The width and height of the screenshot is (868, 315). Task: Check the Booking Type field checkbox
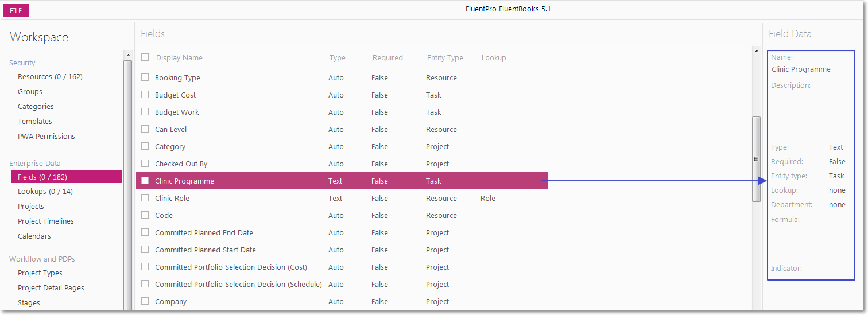point(145,77)
